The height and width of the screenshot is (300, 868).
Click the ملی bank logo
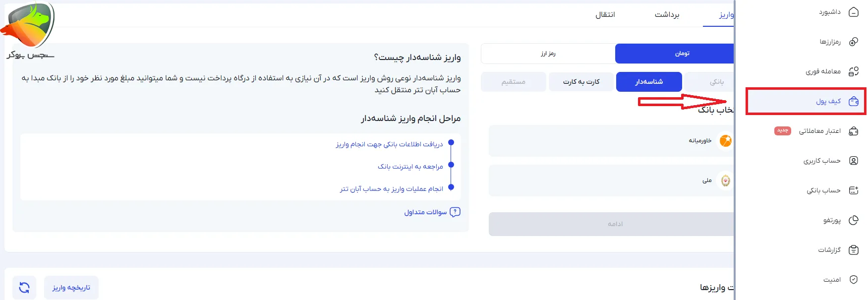[x=725, y=180]
